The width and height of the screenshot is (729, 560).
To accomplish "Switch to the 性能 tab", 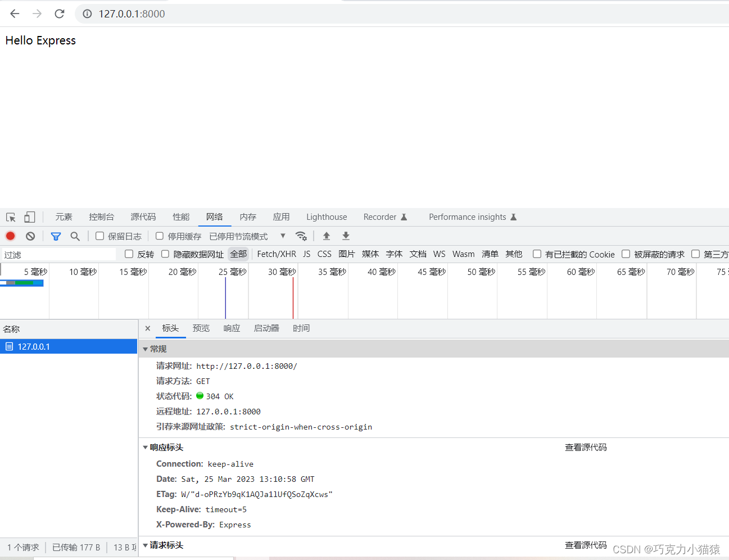I will tap(181, 217).
